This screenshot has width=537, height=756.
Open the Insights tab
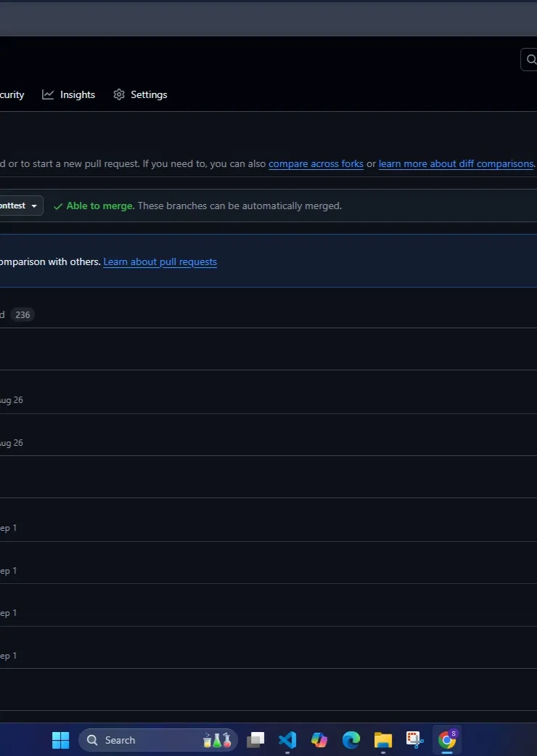(77, 94)
